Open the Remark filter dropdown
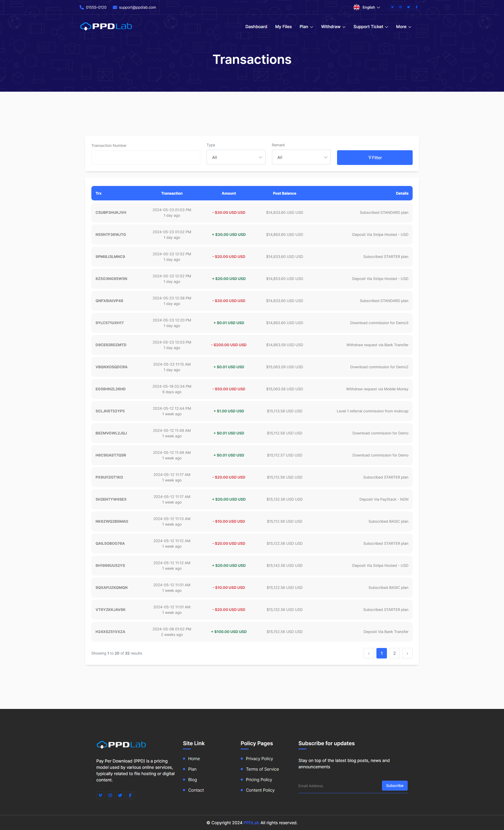The height and width of the screenshot is (830, 504). click(301, 157)
